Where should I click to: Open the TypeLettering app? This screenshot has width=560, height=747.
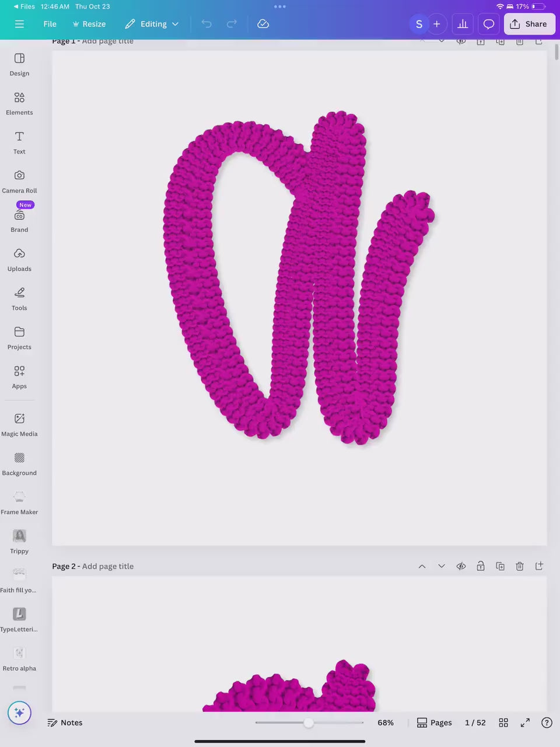click(19, 619)
